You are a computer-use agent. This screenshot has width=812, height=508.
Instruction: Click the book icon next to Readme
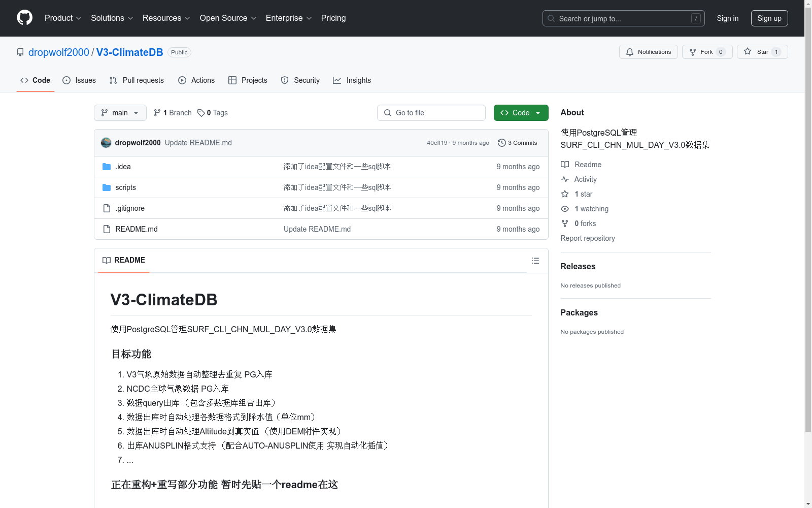pos(565,165)
